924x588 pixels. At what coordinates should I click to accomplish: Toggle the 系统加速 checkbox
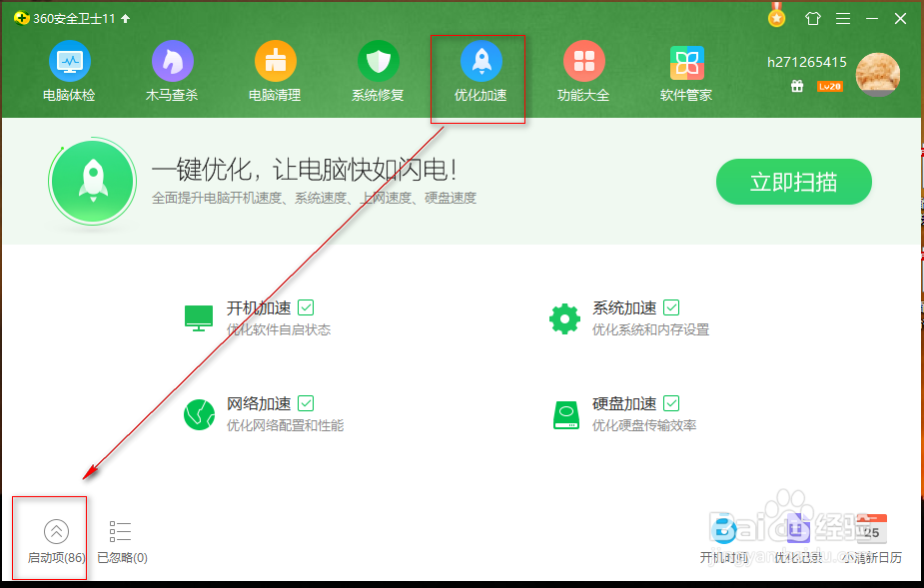(670, 306)
